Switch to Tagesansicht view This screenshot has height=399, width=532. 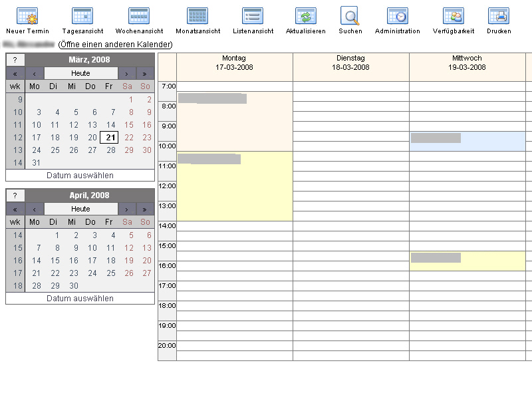pos(82,16)
